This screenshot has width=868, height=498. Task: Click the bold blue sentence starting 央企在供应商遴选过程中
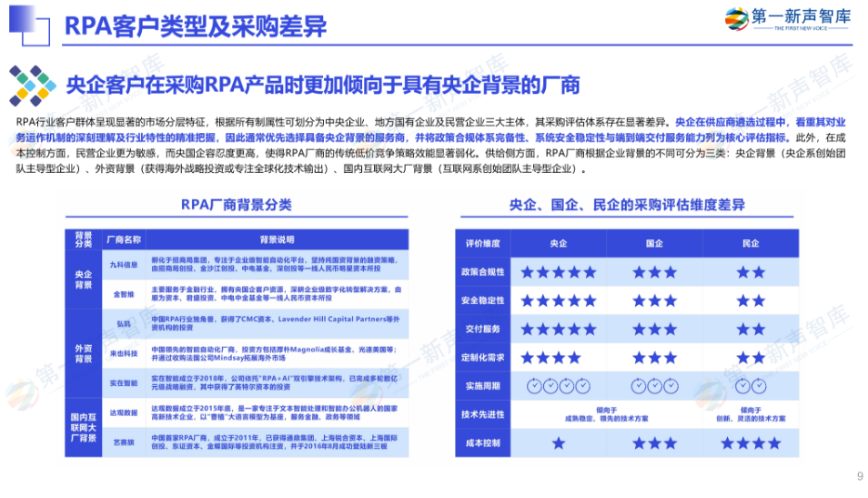[430, 129]
